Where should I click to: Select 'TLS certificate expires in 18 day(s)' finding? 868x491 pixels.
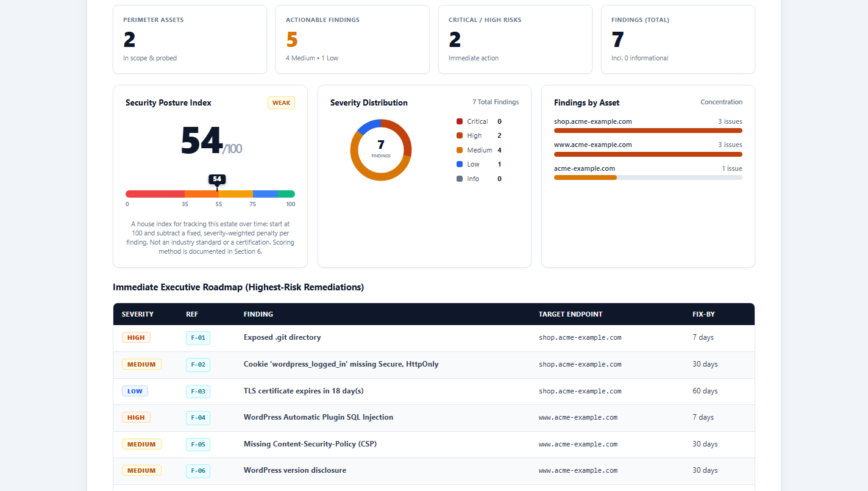pyautogui.click(x=304, y=391)
